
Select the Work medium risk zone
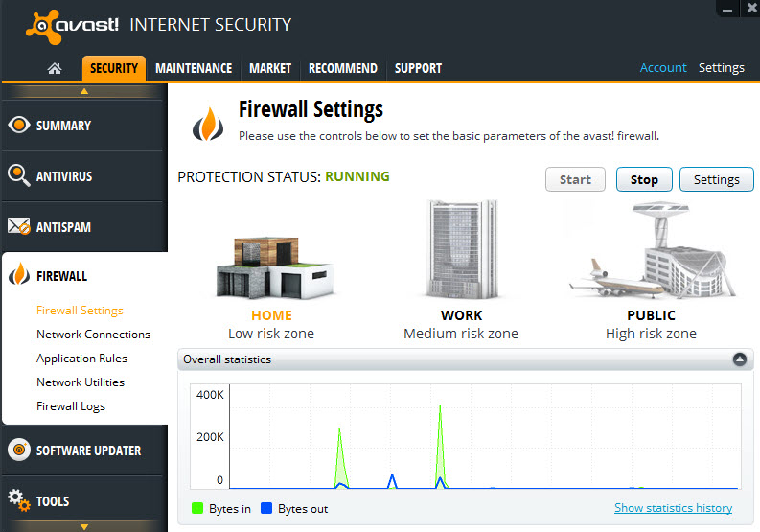[x=461, y=270]
